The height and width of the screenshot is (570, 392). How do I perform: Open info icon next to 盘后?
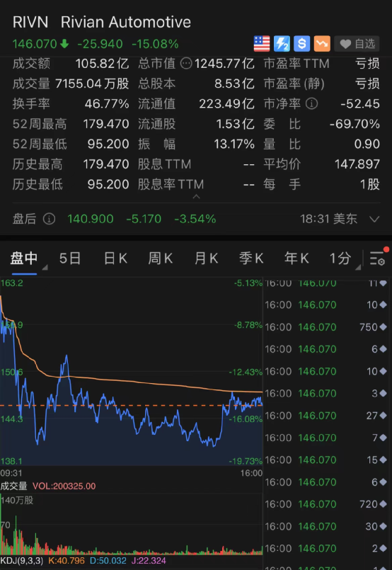[49, 219]
